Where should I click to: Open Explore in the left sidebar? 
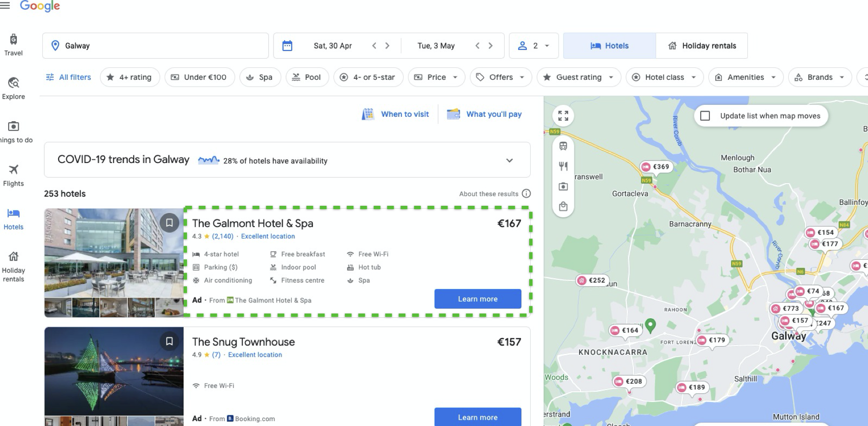tap(13, 88)
